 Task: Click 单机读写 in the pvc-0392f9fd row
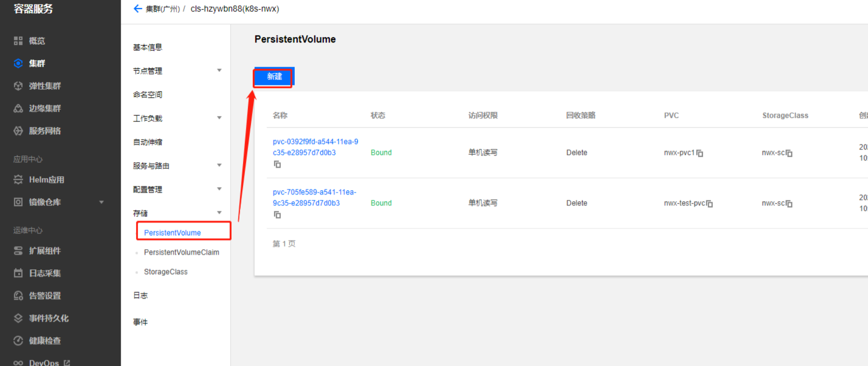click(483, 152)
